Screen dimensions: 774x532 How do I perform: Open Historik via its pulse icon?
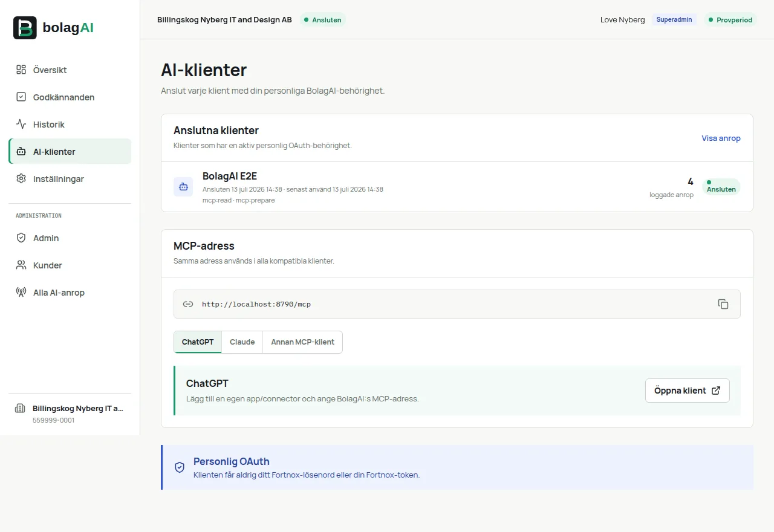[21, 124]
